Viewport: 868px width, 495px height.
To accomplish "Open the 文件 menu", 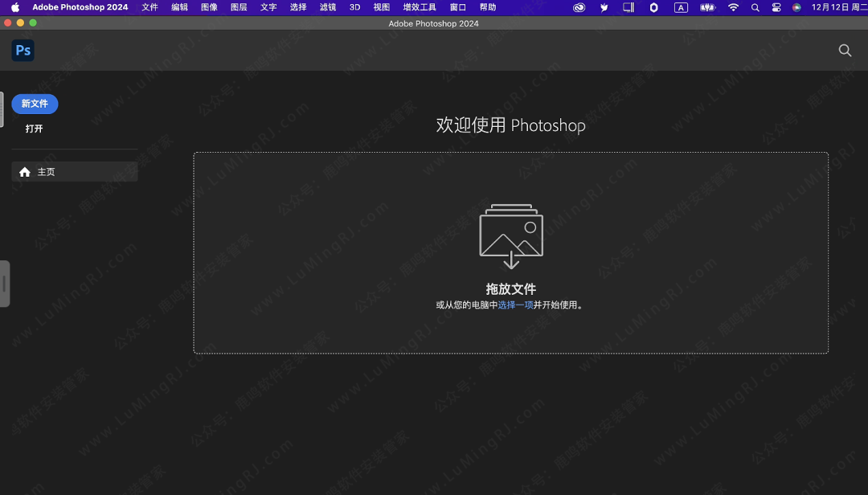I will click(149, 7).
